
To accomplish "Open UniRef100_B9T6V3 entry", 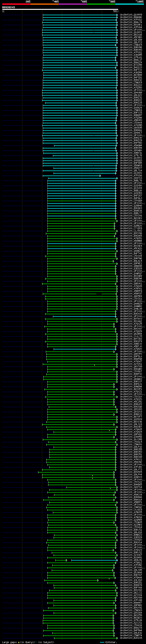I will point(131,319).
